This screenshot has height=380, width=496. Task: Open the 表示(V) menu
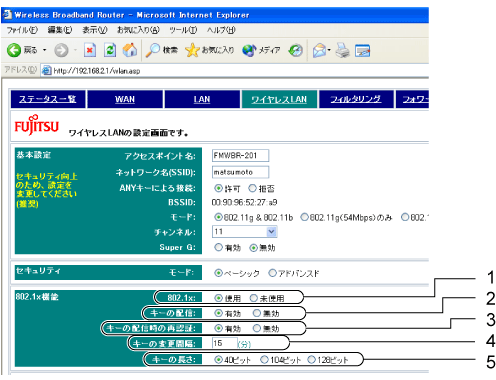[95, 30]
